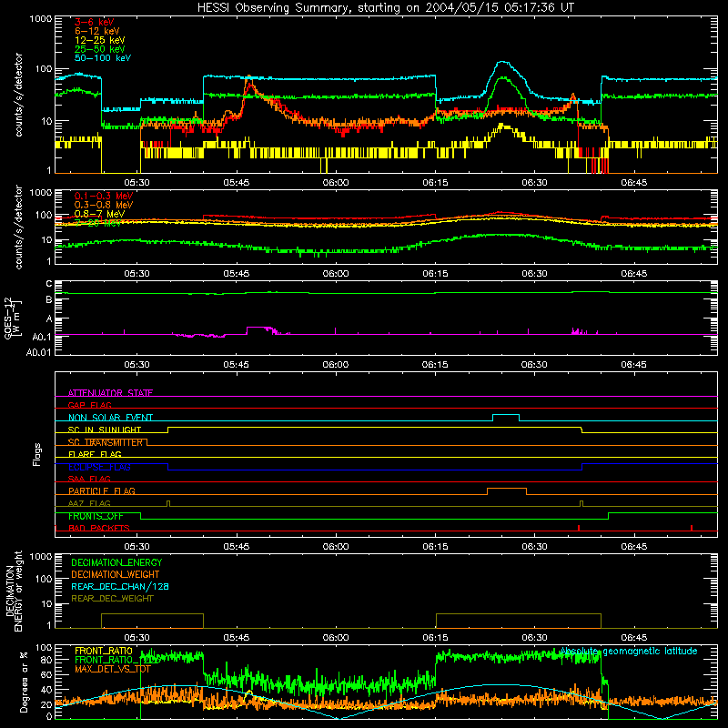Click the 06:00 tick label under top plot
The width and height of the screenshot is (728, 728).
[x=336, y=183]
